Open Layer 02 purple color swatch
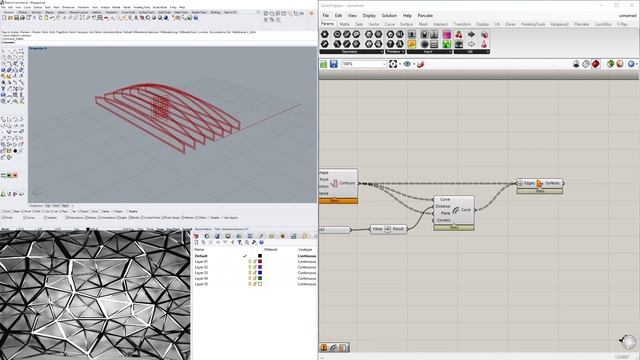The height and width of the screenshot is (360, 640). click(x=260, y=267)
